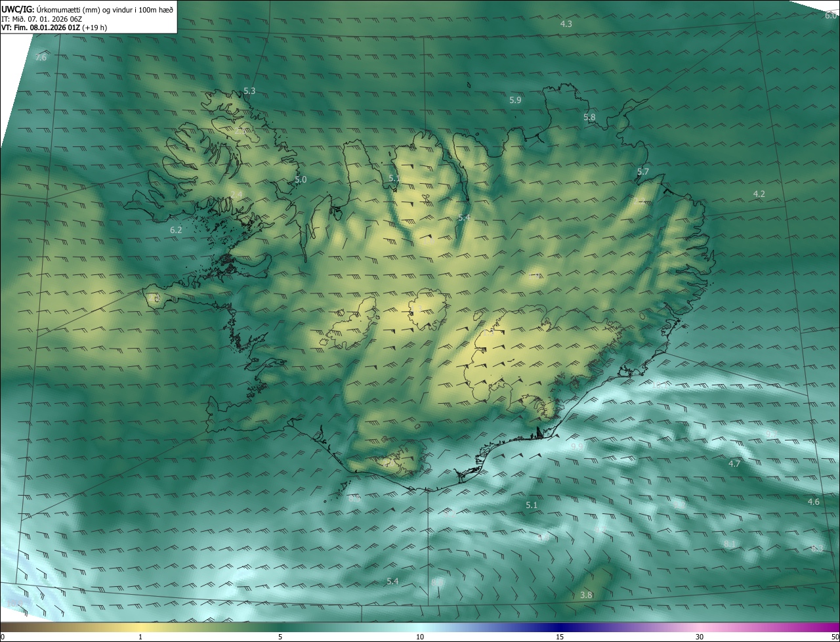
Task: Click the 1 tick on the colour scale
Action: click(x=140, y=637)
